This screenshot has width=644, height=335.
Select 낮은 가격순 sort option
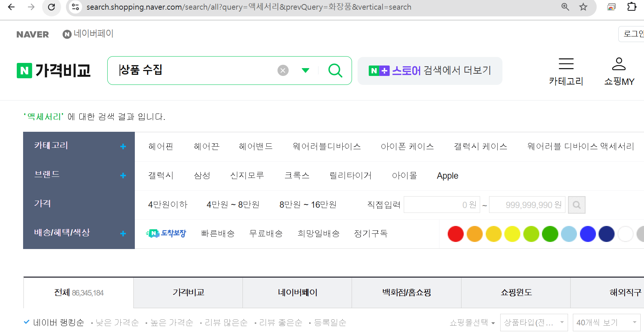tap(117, 322)
